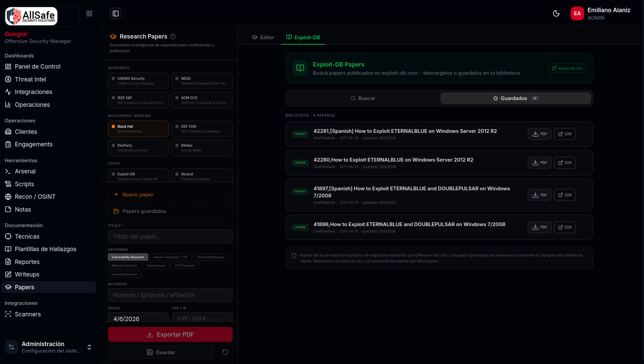Download PDF for paper 41897

tap(540, 195)
